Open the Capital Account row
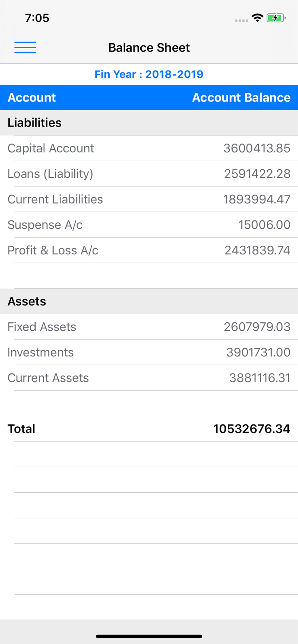The image size is (298, 644). click(x=149, y=148)
